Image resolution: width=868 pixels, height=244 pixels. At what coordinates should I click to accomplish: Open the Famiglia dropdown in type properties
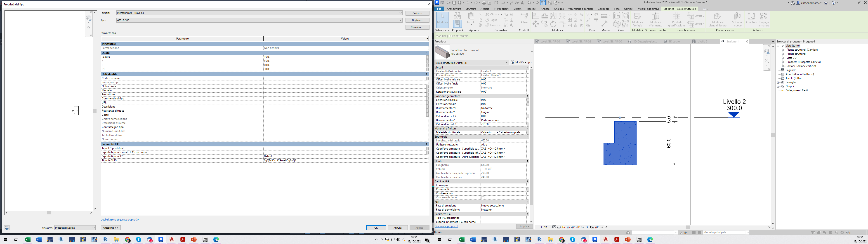[400, 13]
